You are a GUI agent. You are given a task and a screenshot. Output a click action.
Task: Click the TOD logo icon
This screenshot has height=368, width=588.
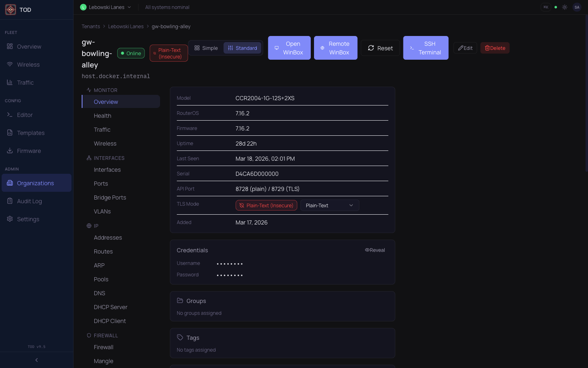[11, 10]
